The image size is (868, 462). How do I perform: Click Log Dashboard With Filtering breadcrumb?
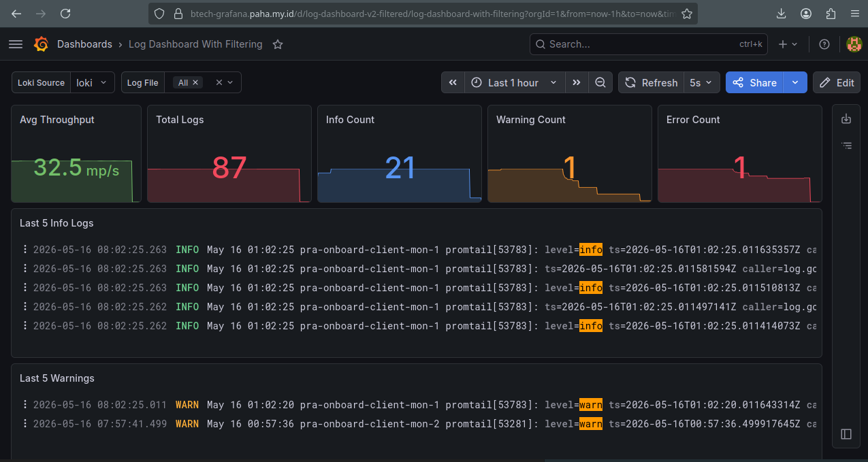[195, 44]
